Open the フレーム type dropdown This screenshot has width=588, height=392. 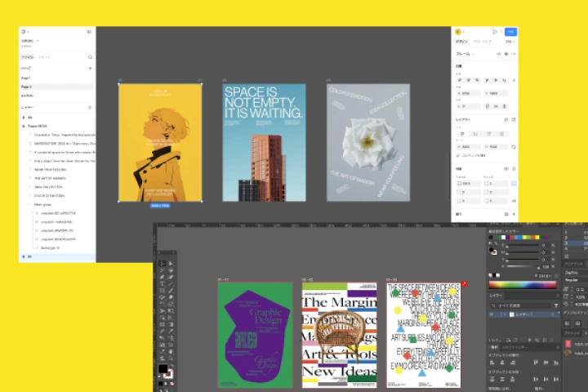click(465, 54)
